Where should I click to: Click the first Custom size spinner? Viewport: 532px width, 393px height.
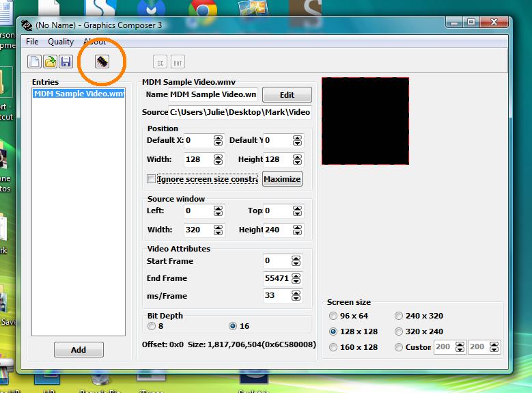[460, 347]
